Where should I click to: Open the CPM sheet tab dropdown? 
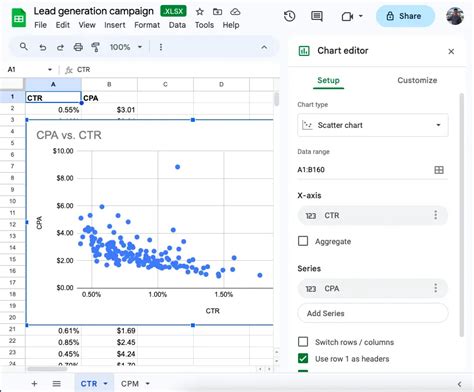coord(148,384)
